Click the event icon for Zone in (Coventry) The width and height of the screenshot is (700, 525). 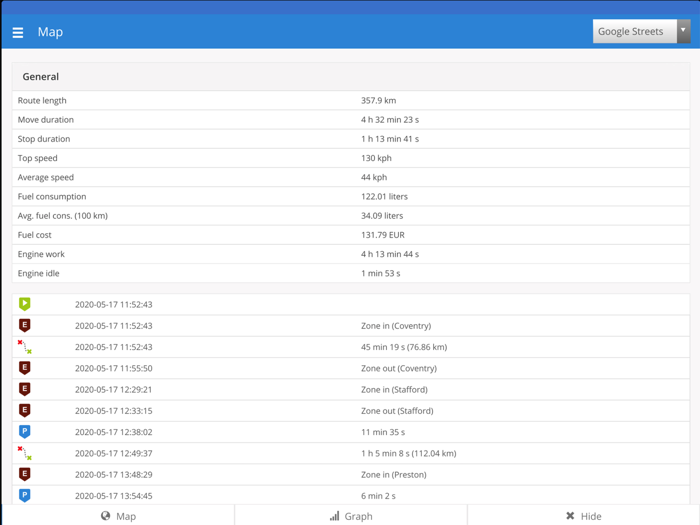click(25, 325)
